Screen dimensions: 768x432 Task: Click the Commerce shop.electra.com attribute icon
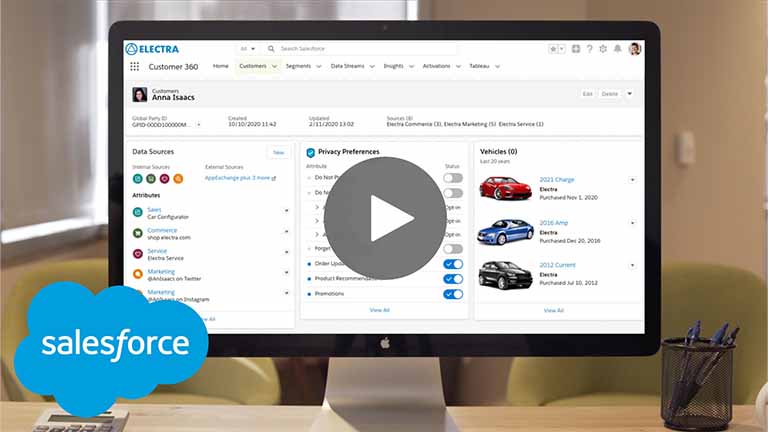138,233
